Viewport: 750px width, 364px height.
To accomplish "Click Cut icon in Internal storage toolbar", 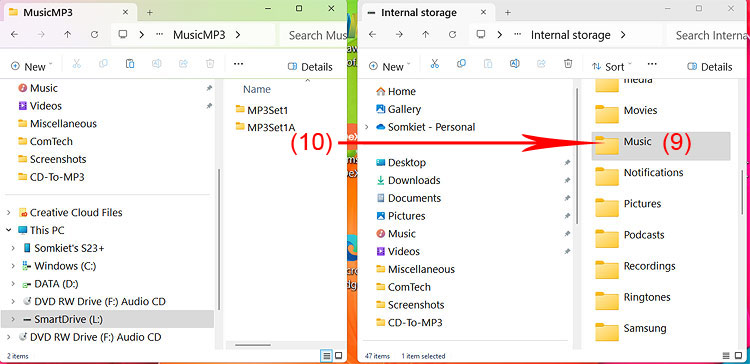I will click(434, 64).
